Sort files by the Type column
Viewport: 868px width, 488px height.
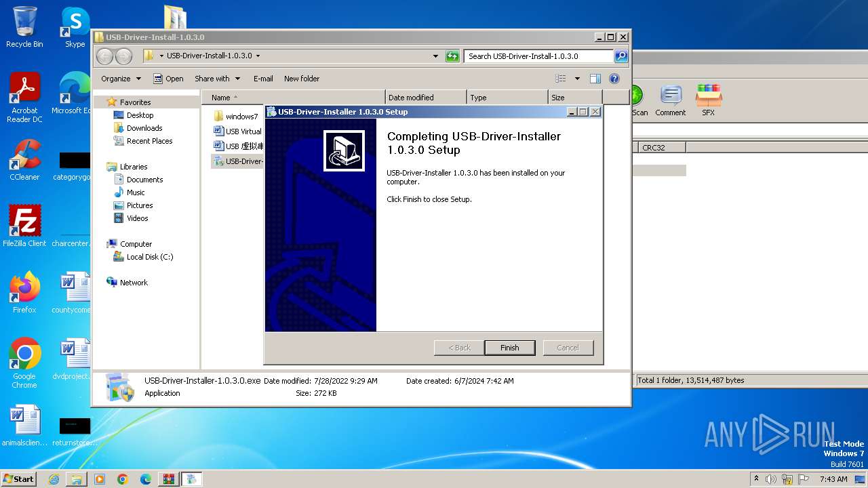[x=507, y=98]
